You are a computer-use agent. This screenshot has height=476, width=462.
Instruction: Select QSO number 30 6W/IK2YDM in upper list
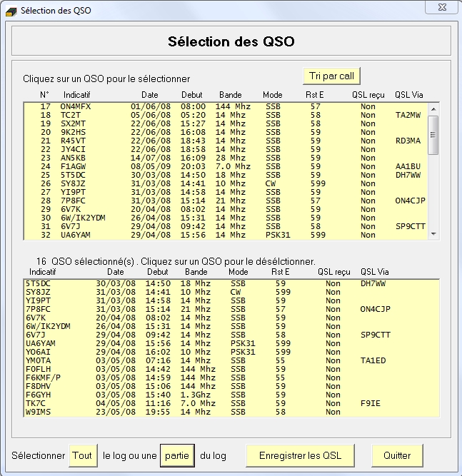226,218
